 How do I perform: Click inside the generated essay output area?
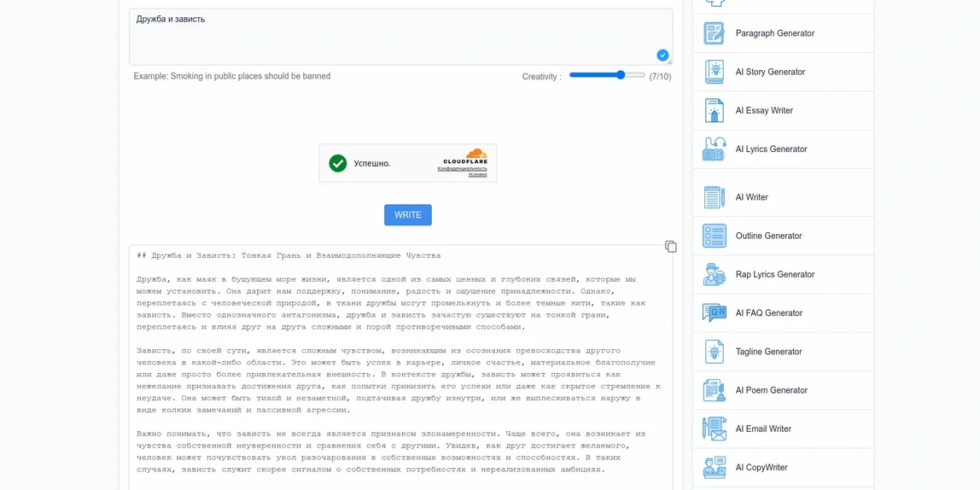pyautogui.click(x=400, y=367)
